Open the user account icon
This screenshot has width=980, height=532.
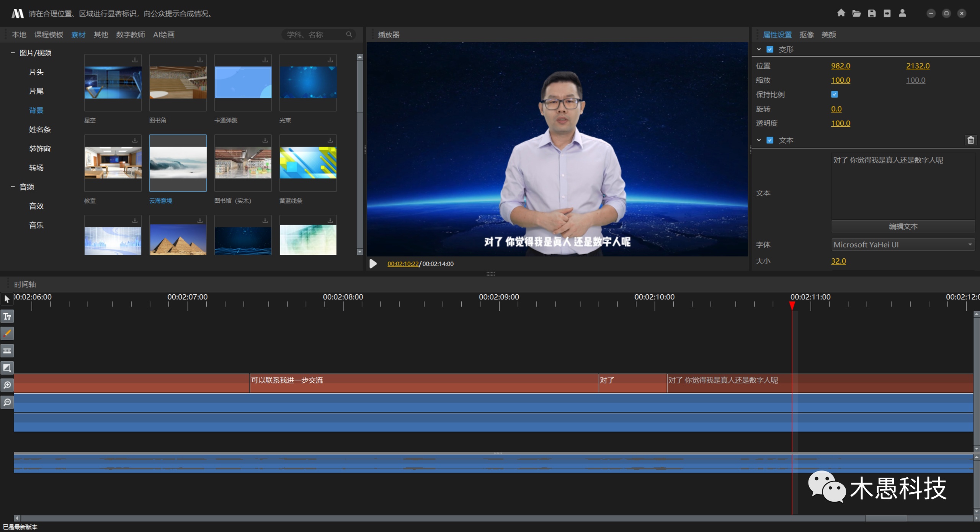[902, 13]
